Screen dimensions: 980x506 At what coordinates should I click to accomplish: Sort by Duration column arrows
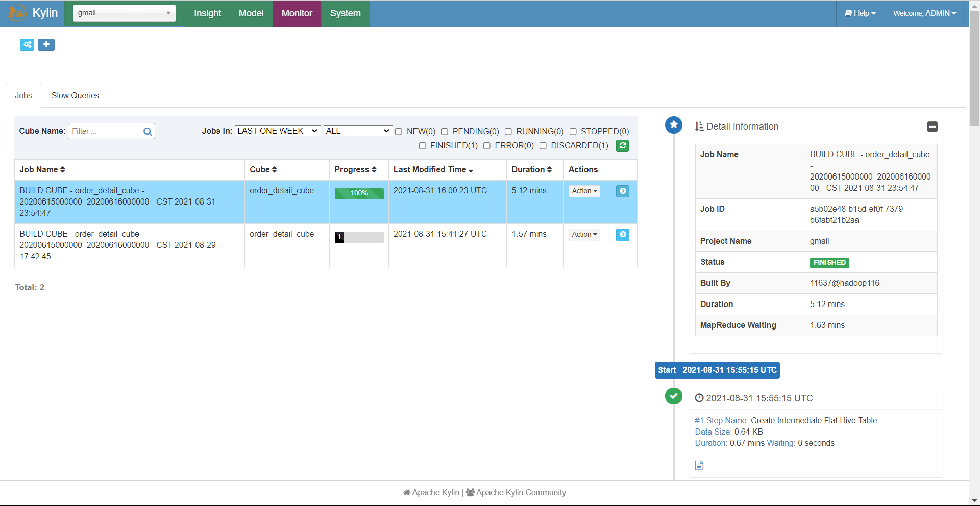pyautogui.click(x=549, y=170)
